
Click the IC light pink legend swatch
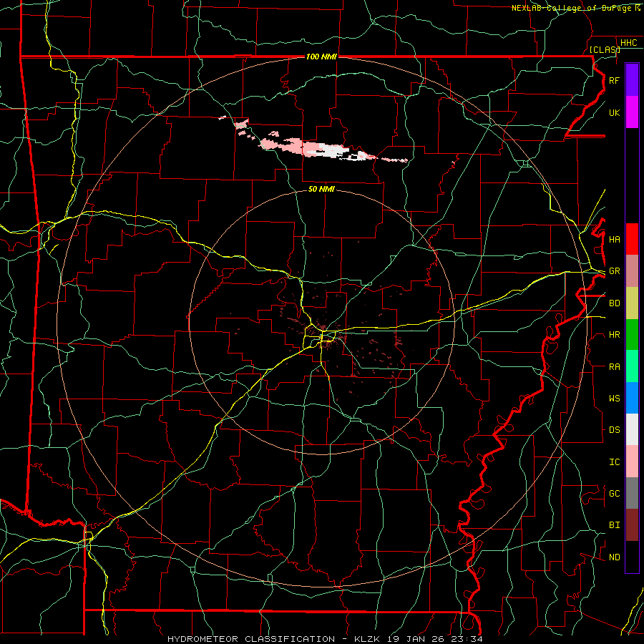point(632,462)
